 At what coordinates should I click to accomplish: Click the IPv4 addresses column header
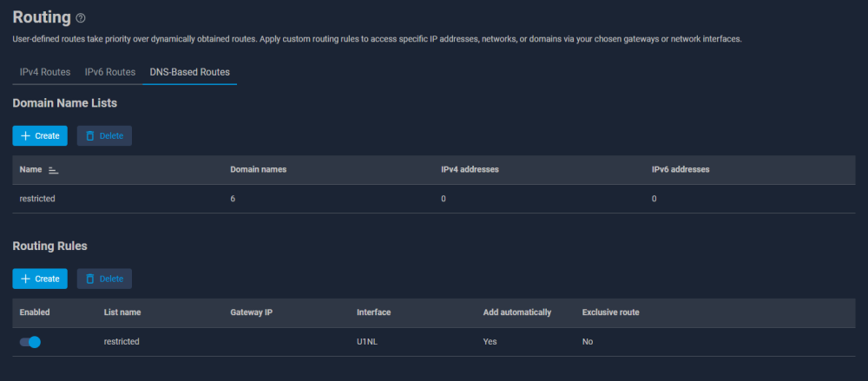pyautogui.click(x=470, y=169)
